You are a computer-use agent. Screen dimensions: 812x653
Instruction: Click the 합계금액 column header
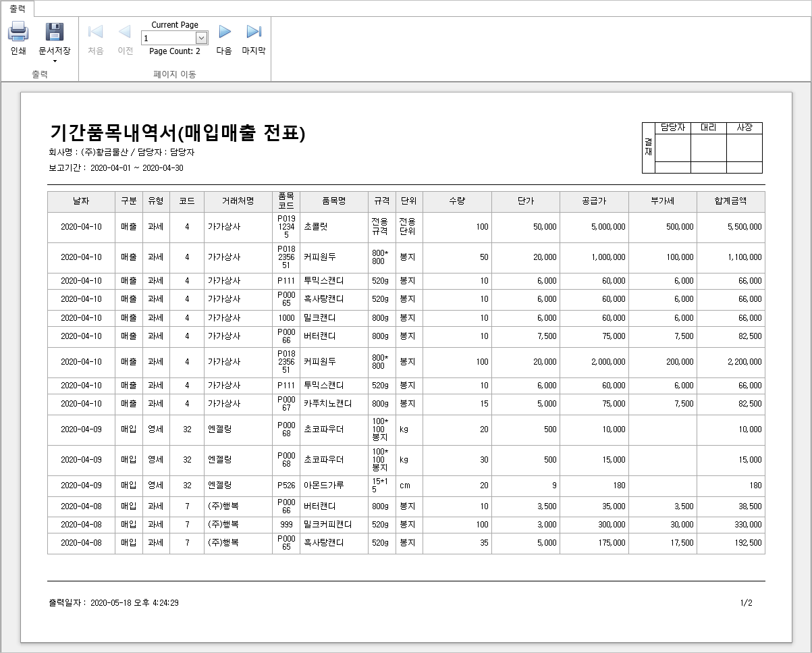point(731,201)
